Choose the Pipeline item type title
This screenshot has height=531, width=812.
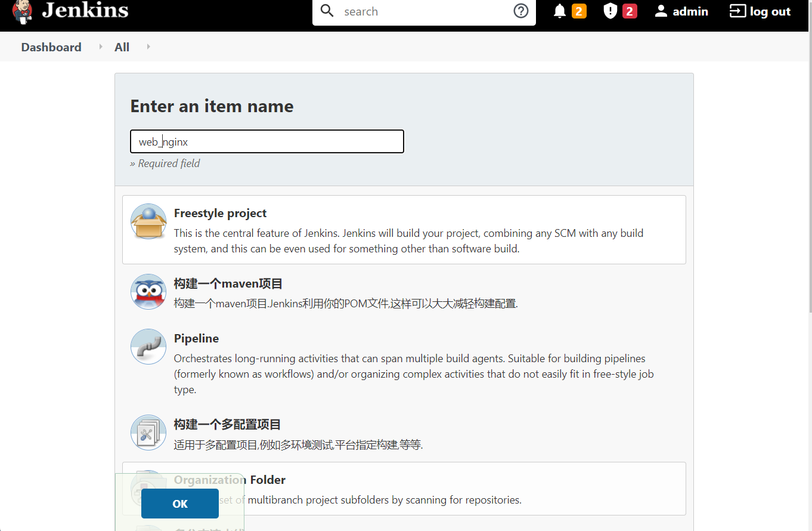pos(196,338)
